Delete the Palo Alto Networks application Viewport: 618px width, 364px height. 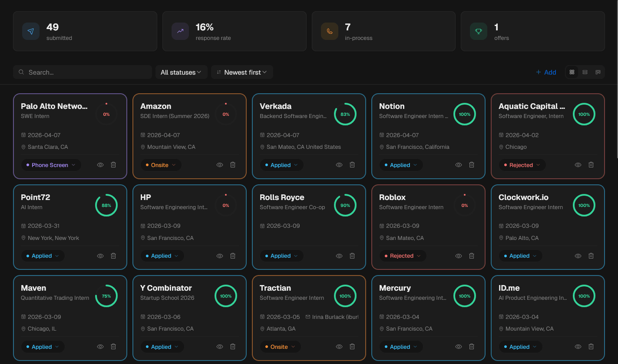113,165
